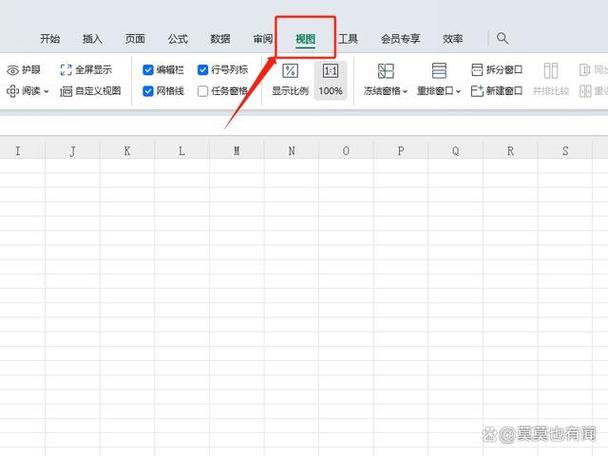608x456 pixels.
Task: Switch to the 插入 tab
Action: [x=92, y=39]
